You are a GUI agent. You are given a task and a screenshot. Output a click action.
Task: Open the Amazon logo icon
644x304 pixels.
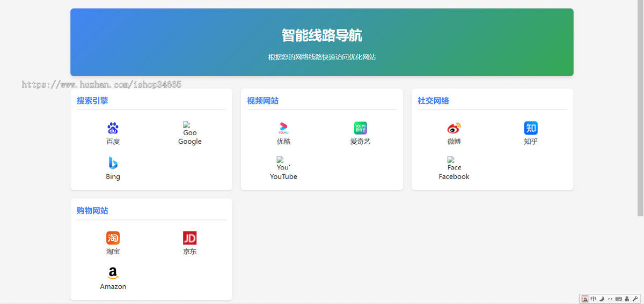(x=113, y=273)
